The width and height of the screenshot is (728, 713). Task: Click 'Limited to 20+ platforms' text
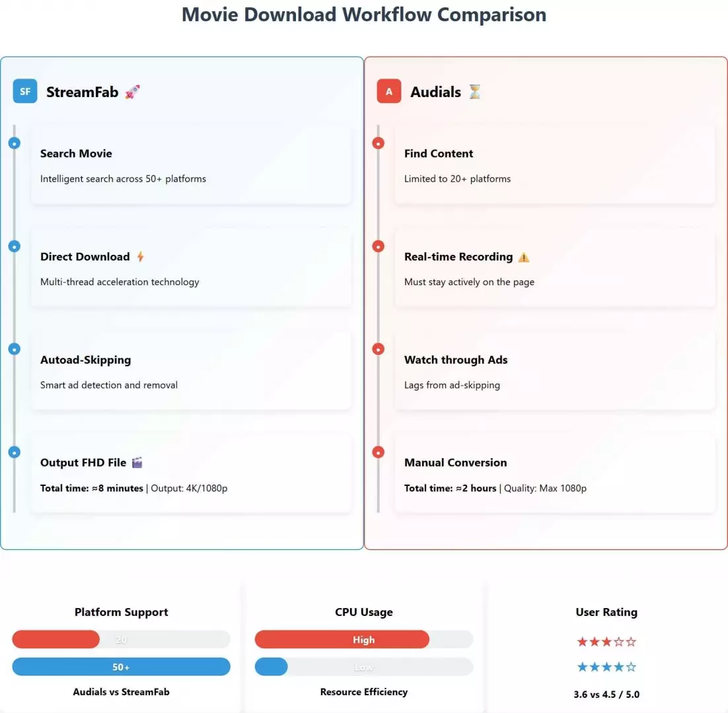457,179
